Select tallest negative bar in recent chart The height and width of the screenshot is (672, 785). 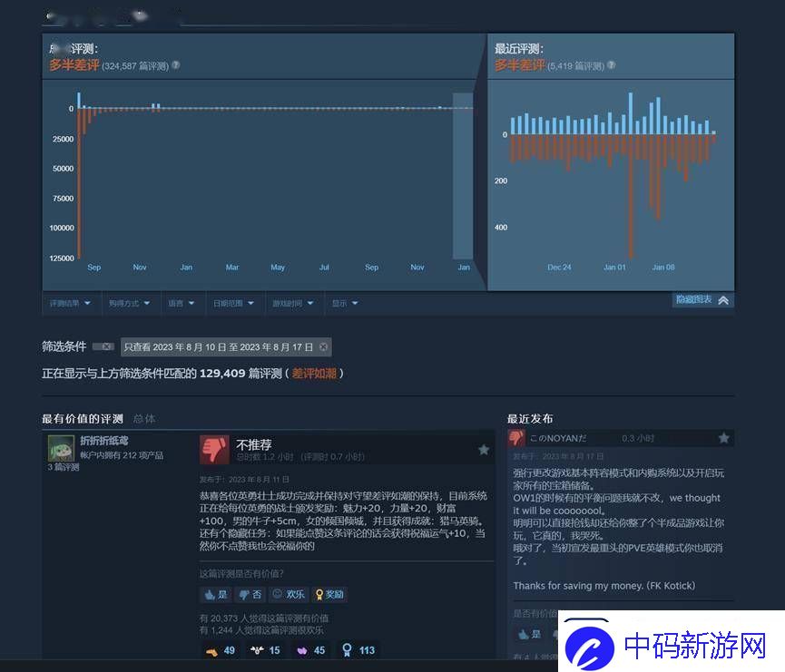631,196
